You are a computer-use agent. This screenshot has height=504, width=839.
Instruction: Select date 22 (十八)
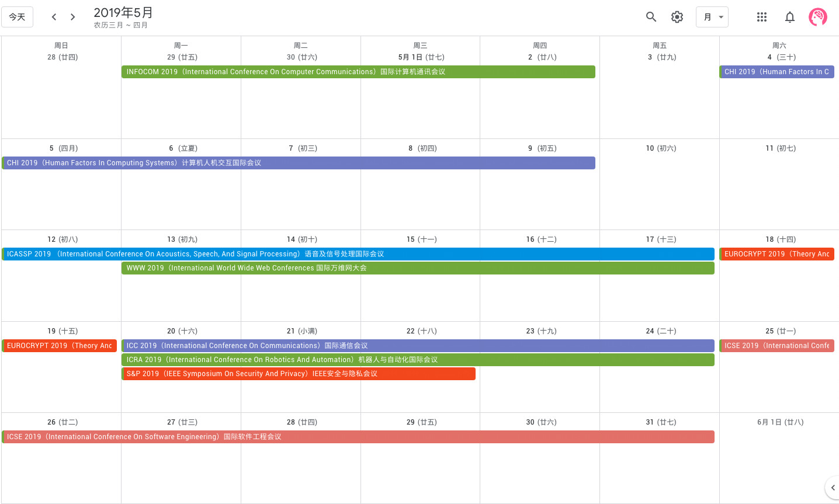(422, 331)
